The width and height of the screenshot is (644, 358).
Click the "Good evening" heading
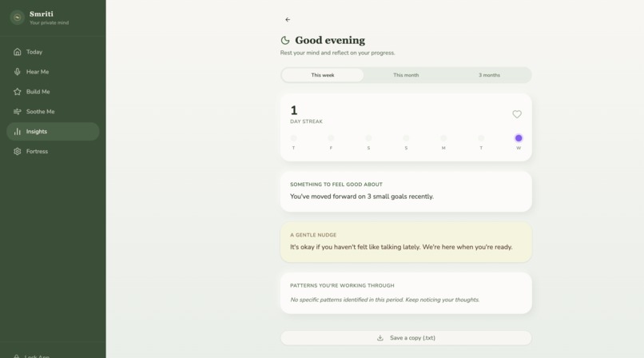point(330,40)
